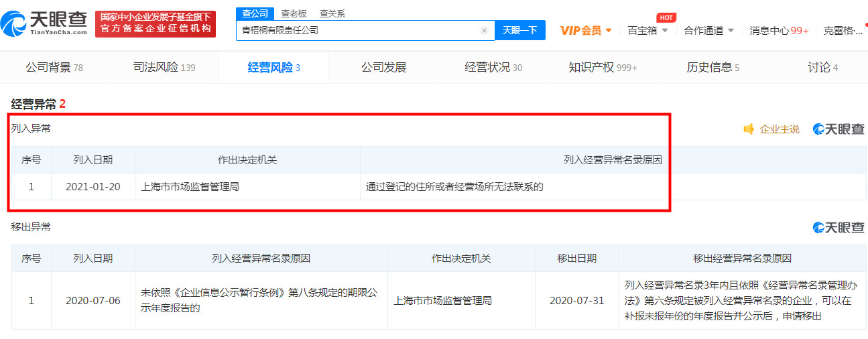This screenshot has width=868, height=339.
Task: Open 消息中心 notifications
Action: (x=779, y=30)
